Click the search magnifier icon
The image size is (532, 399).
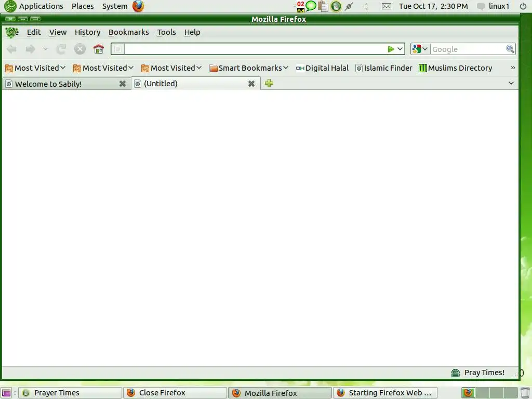pyautogui.click(x=510, y=49)
